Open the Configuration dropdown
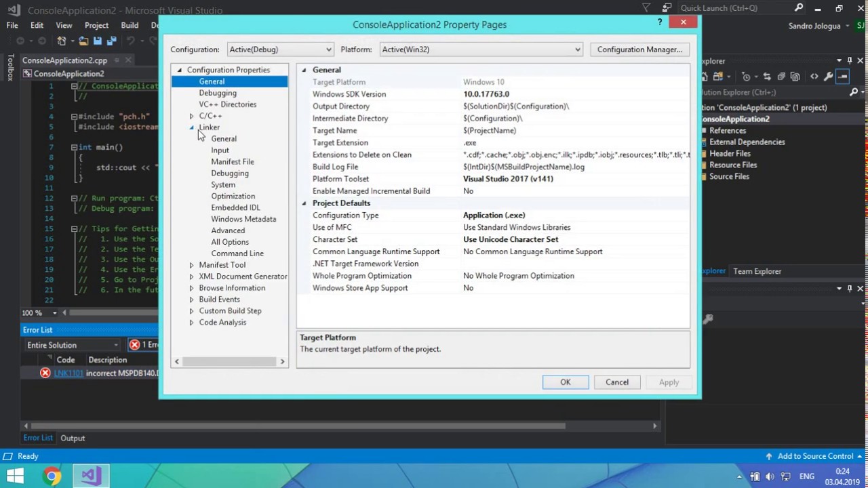The image size is (868, 488). (x=280, y=49)
